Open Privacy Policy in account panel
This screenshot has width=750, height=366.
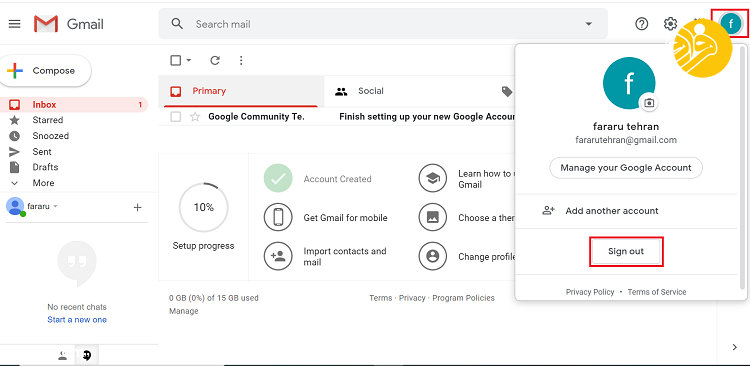(590, 292)
